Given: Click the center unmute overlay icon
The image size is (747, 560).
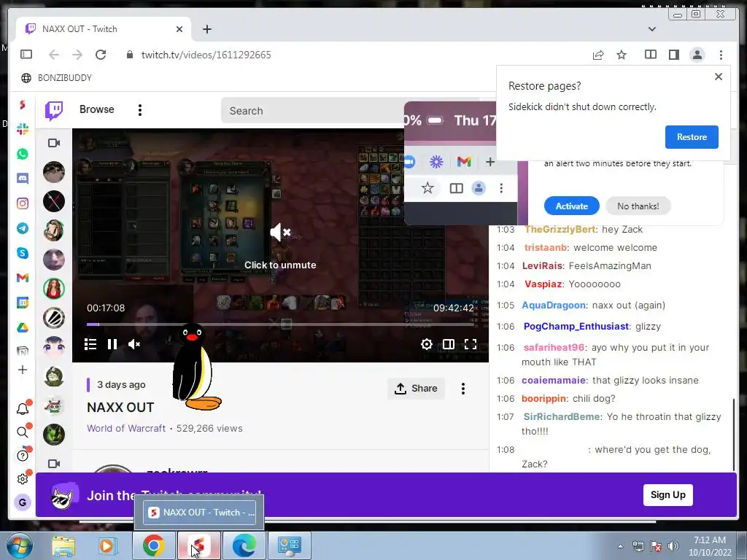Looking at the screenshot, I should click(280, 233).
